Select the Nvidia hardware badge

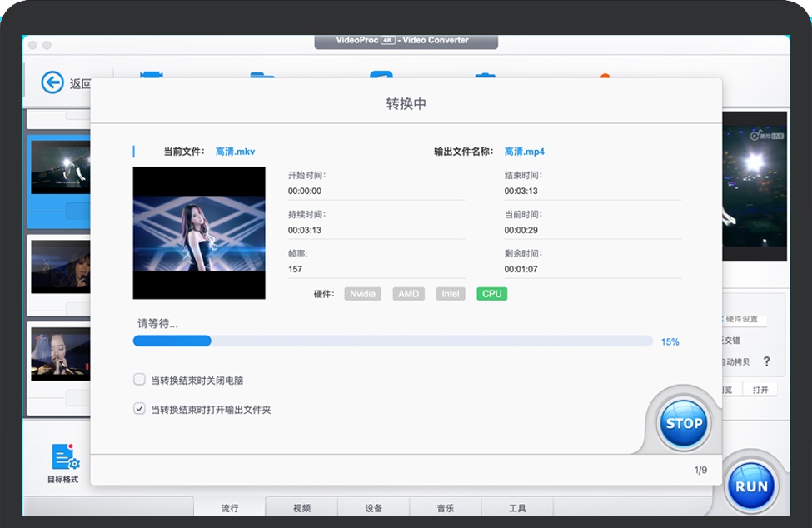click(x=361, y=294)
